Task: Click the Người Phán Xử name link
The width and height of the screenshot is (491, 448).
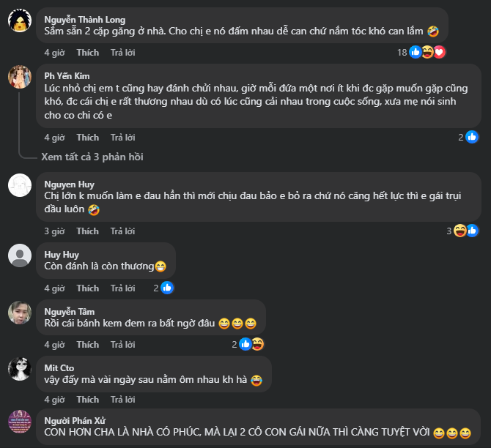Action: pos(75,419)
